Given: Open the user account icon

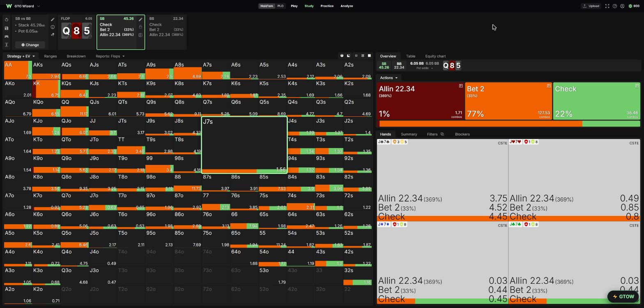Looking at the screenshot, I should (622, 6).
